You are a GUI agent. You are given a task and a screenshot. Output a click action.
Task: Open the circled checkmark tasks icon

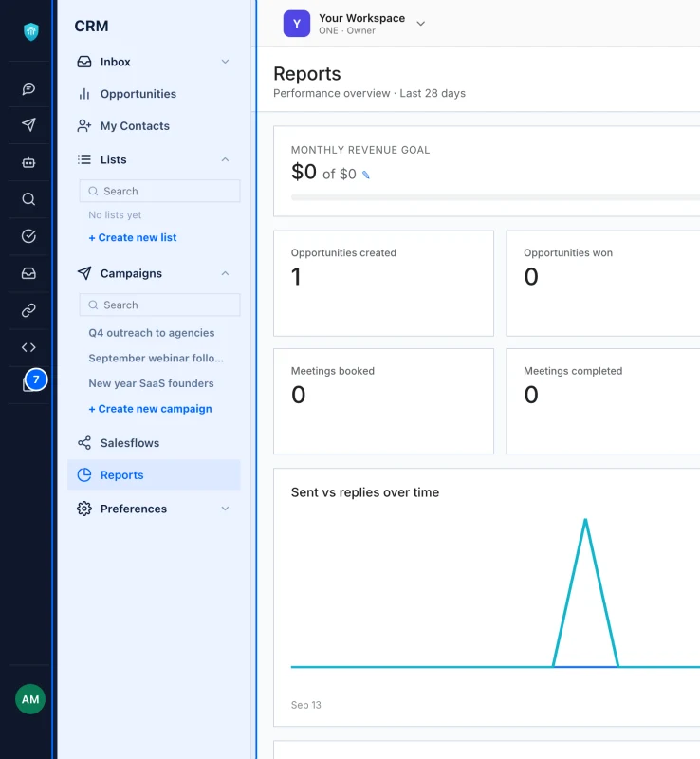coord(28,236)
